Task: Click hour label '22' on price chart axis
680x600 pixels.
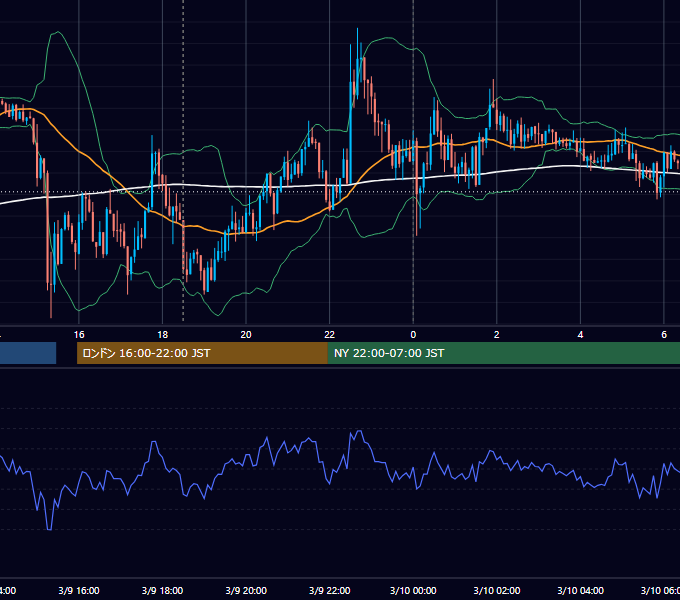Action: [330, 335]
